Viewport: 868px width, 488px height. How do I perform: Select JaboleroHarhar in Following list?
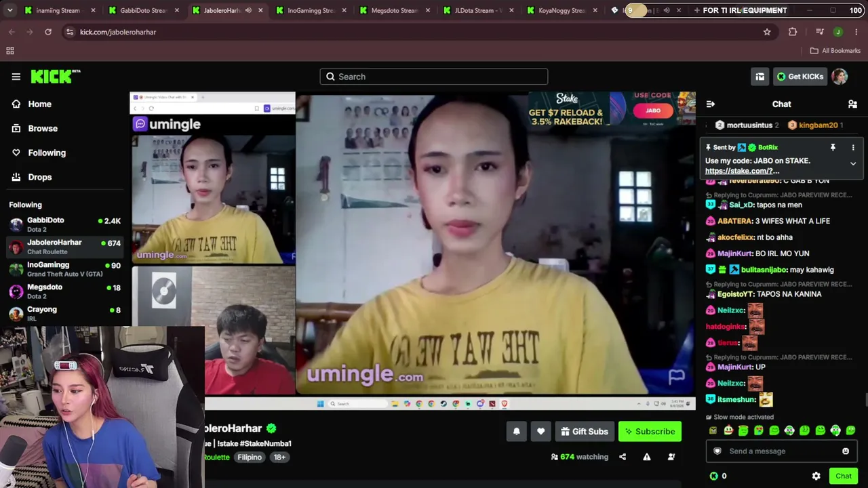pos(64,247)
